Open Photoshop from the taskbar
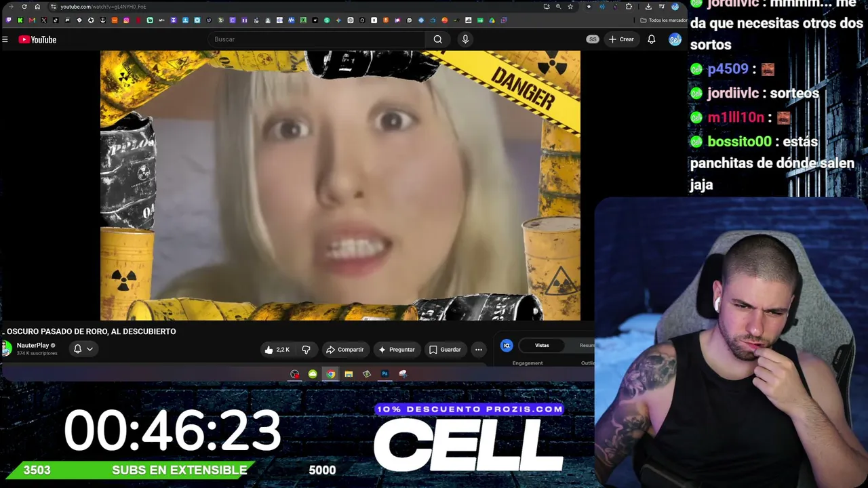Viewport: 868px width, 488px height. coord(384,374)
